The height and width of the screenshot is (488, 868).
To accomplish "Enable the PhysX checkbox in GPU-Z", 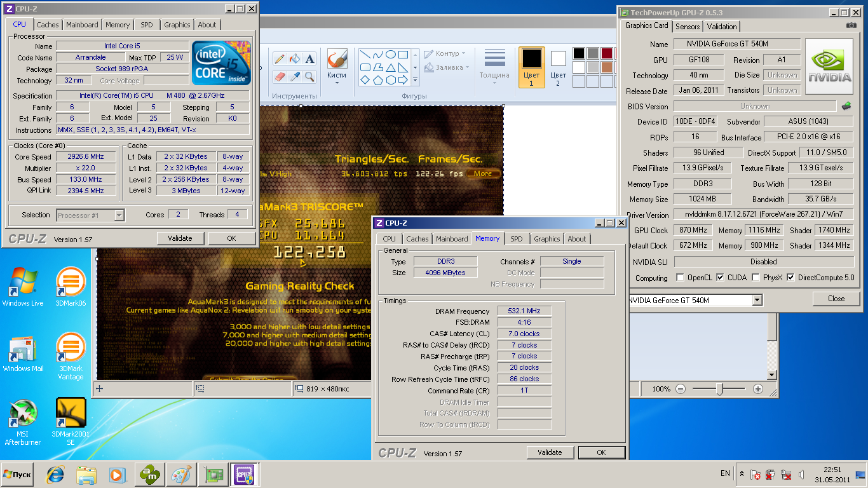I will click(x=756, y=278).
